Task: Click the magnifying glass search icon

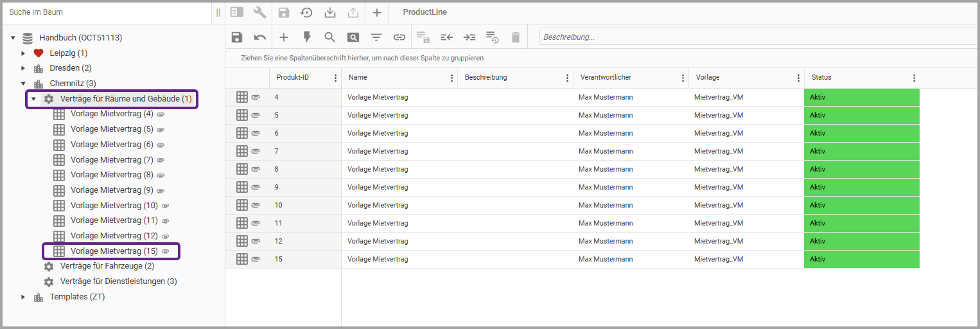Action: coord(329,37)
